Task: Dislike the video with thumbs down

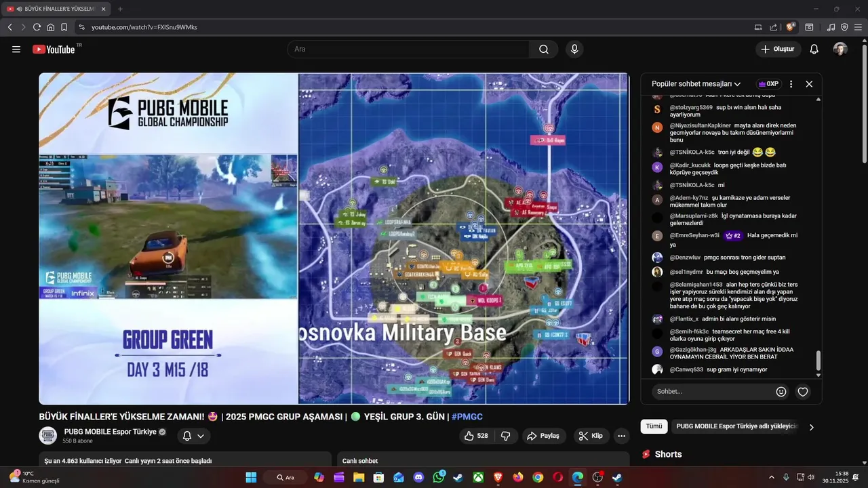Action: pos(506,436)
